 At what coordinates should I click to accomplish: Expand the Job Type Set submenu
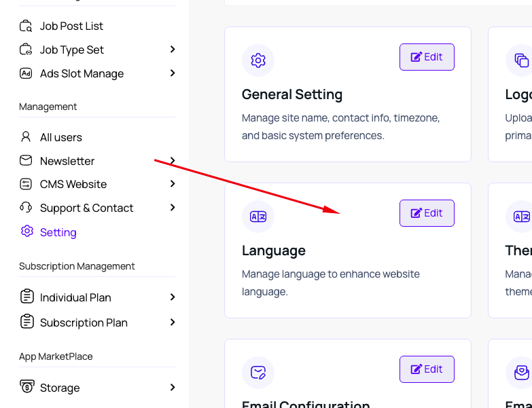tap(173, 50)
